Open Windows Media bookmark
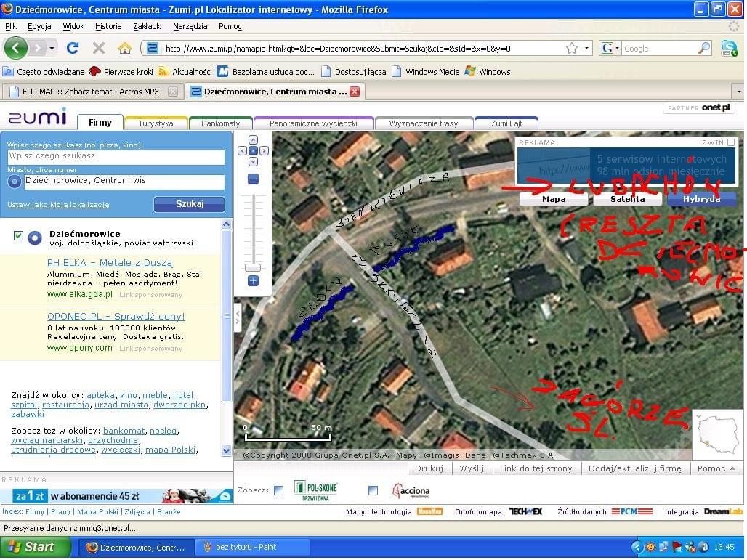Viewport: 747px width, 560px height. (426, 72)
